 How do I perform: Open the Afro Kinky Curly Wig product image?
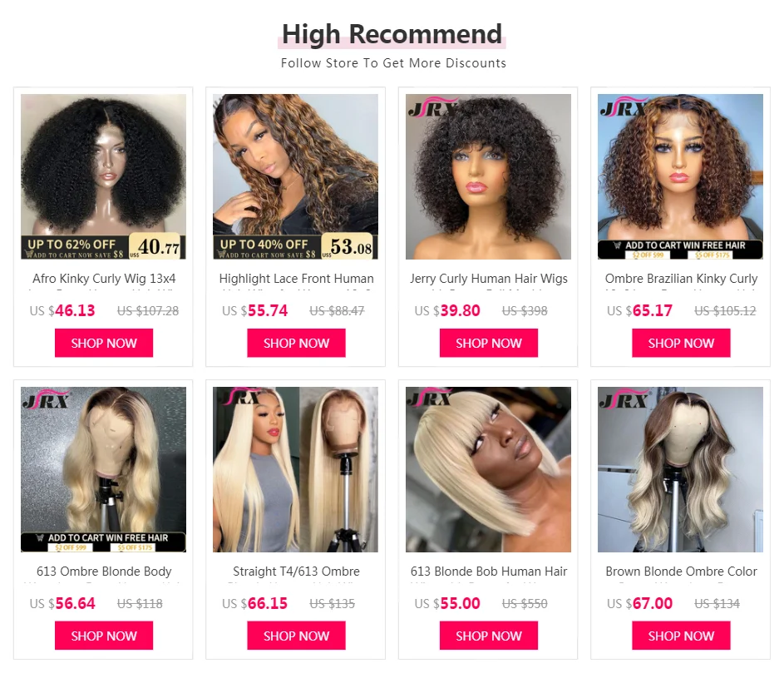point(103,176)
